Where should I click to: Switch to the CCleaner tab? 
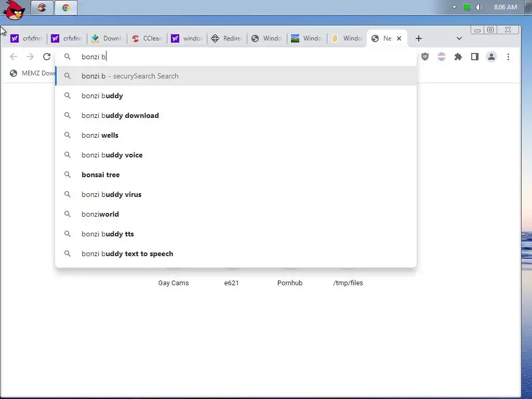147,38
